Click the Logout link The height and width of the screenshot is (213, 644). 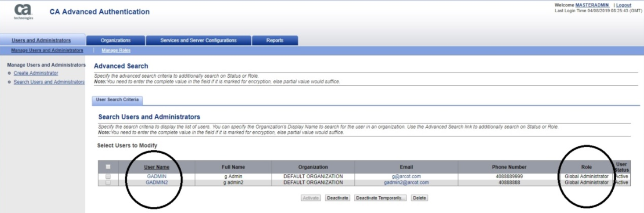(623, 5)
